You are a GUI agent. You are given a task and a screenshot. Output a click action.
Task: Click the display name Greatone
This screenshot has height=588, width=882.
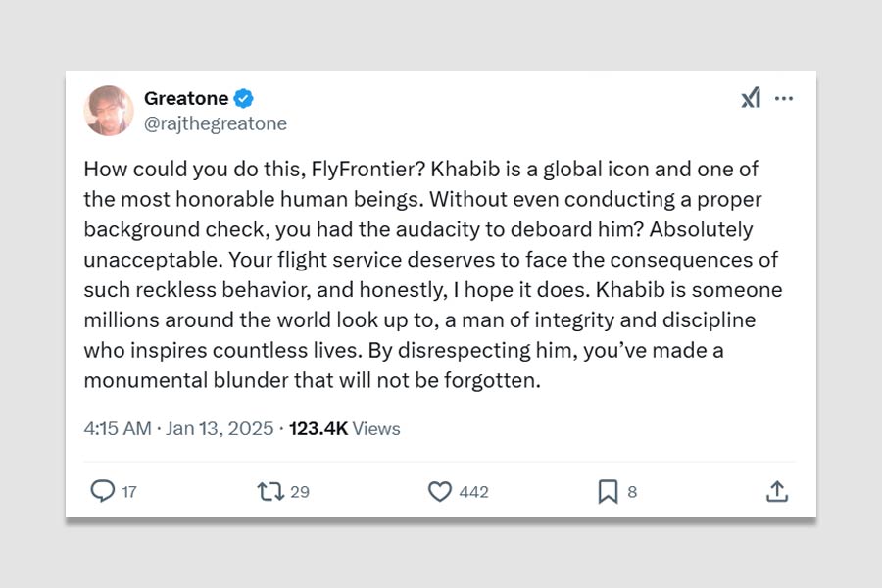click(x=186, y=98)
